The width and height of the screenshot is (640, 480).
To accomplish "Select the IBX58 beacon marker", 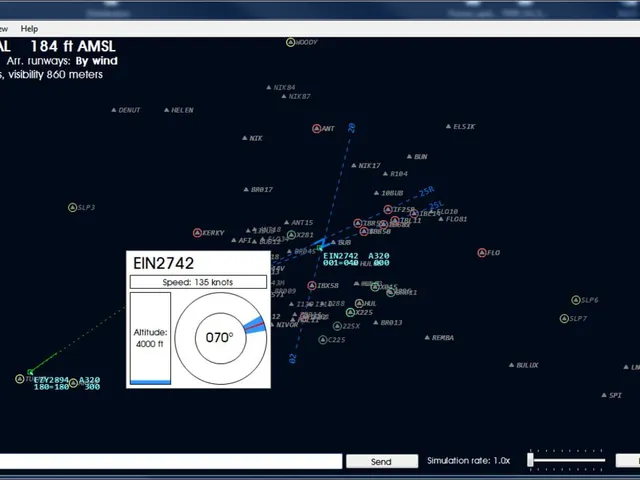I will tap(312, 285).
